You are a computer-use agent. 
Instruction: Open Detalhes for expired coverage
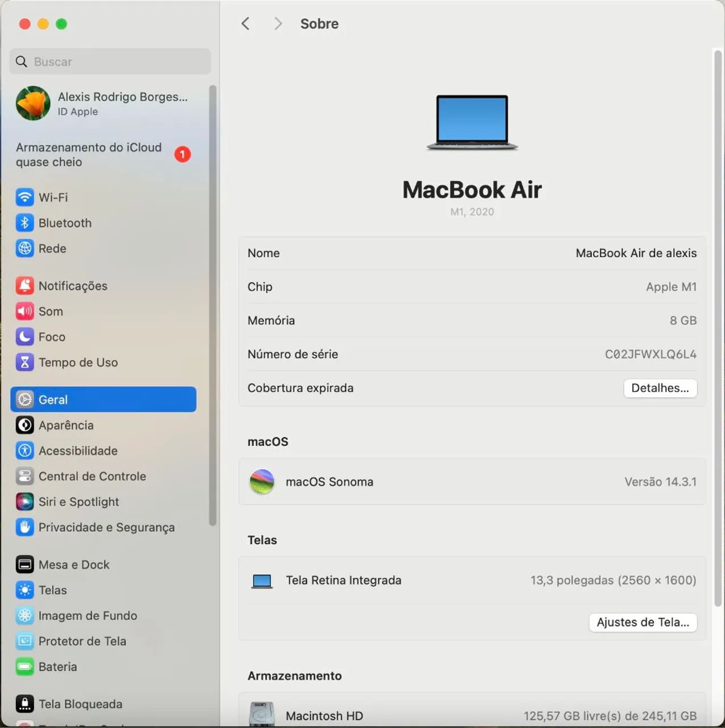660,388
